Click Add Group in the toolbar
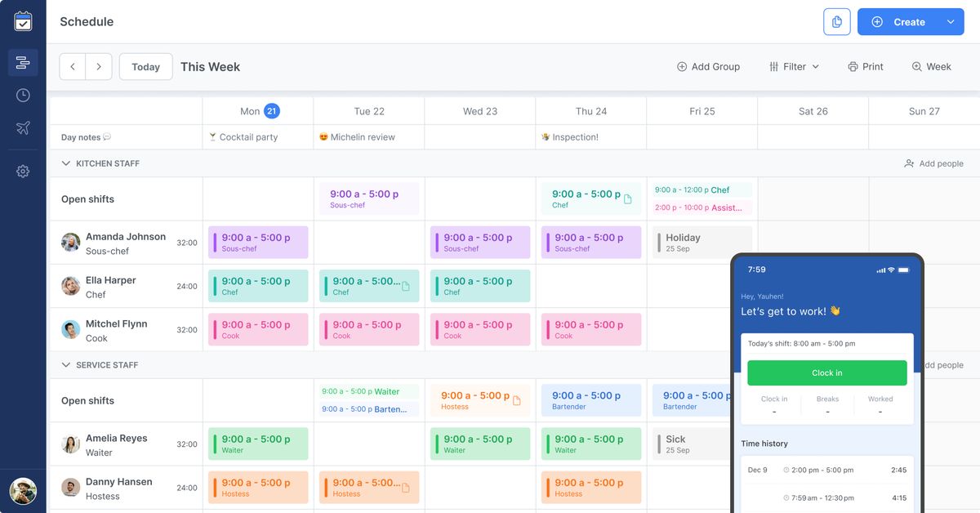The height and width of the screenshot is (513, 980). click(x=708, y=67)
